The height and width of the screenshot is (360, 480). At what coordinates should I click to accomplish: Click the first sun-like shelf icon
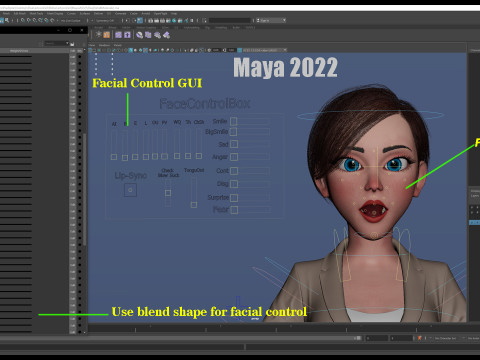(98, 35)
